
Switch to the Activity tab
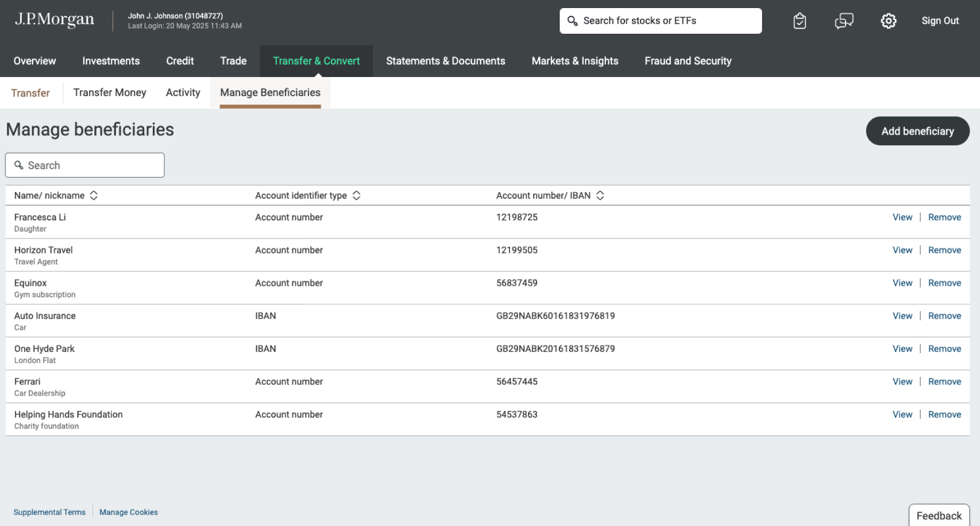coord(183,93)
